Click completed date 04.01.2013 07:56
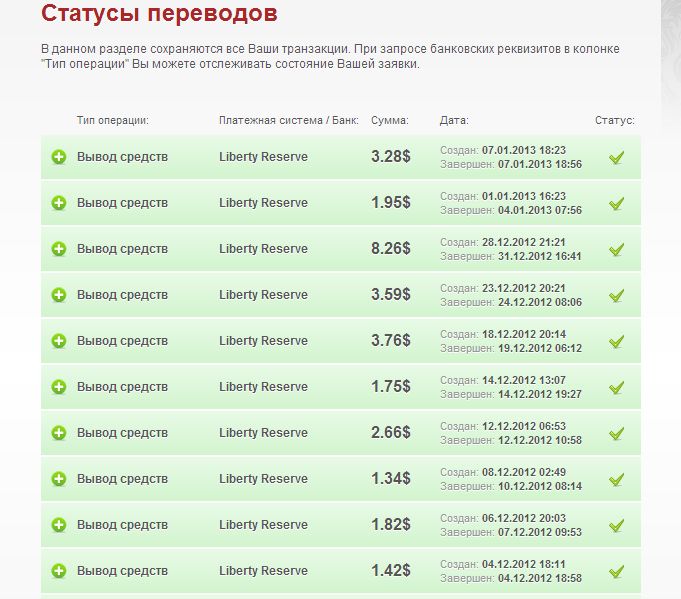The height and width of the screenshot is (599, 681). click(540, 210)
